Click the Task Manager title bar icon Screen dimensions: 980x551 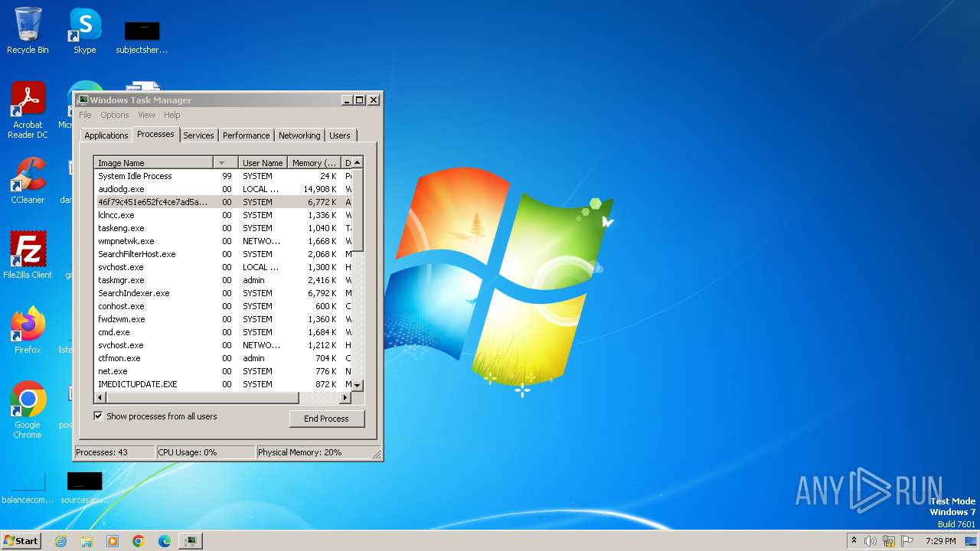[83, 99]
